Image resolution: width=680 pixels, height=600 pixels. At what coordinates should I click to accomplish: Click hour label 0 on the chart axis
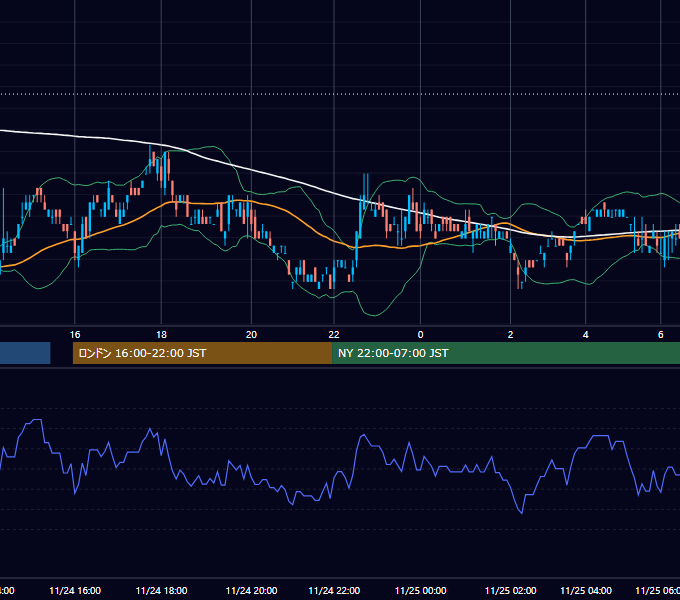click(x=420, y=334)
